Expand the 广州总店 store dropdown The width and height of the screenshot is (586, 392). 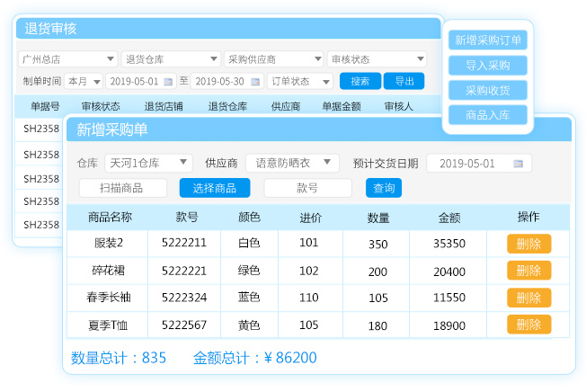[x=67, y=59]
